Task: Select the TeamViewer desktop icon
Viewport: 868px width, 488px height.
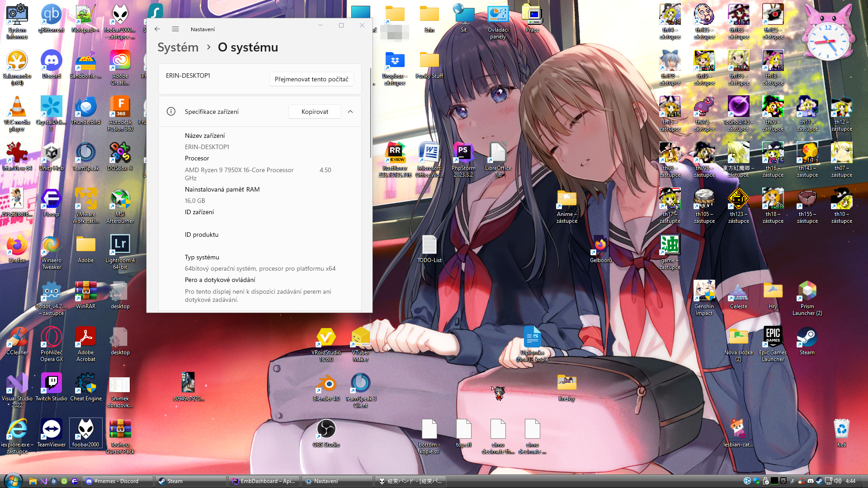Action: [52, 433]
